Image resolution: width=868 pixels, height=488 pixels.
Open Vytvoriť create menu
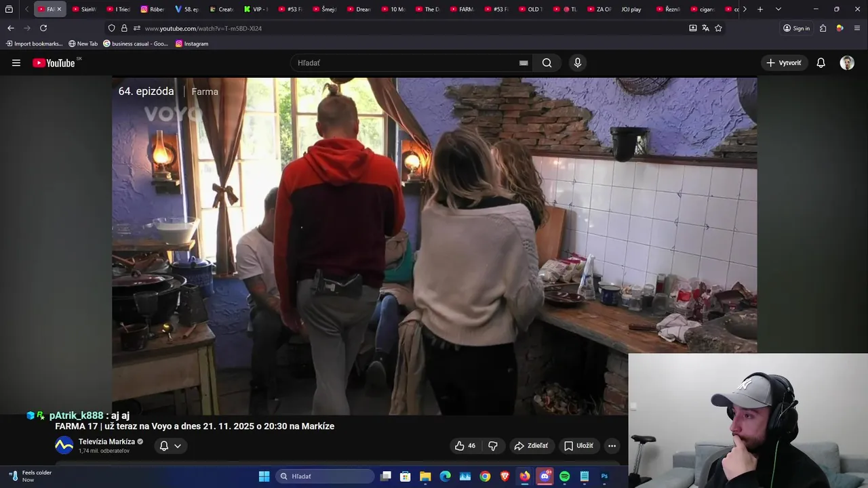click(784, 63)
